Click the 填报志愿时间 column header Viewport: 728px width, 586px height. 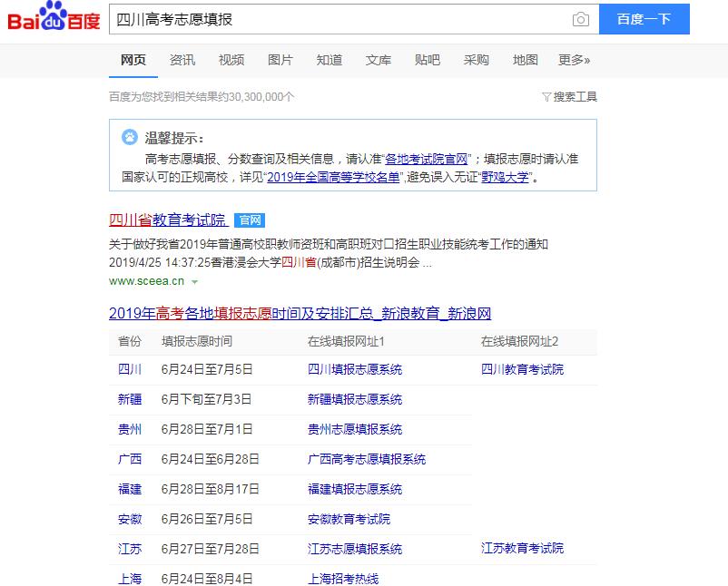(x=197, y=341)
